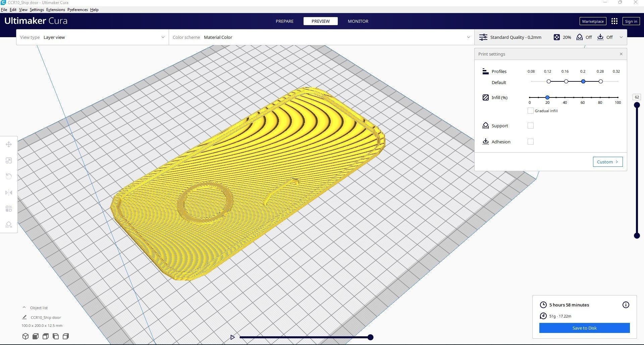Click the 5 hours 58 minutes text

(x=569, y=305)
